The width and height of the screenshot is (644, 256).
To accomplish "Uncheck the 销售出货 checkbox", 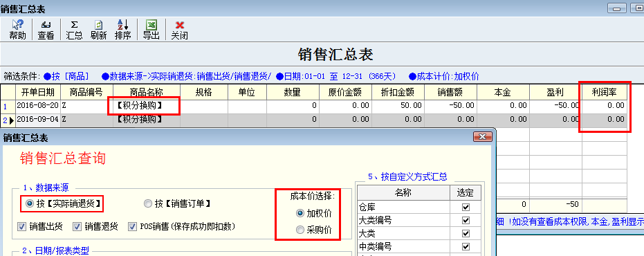I will point(40,226).
